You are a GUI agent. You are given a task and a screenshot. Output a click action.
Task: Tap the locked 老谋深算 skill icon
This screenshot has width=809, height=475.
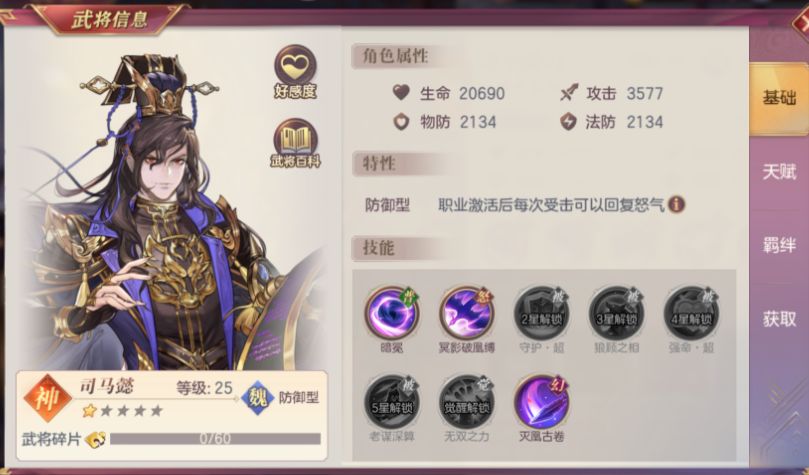pyautogui.click(x=392, y=401)
